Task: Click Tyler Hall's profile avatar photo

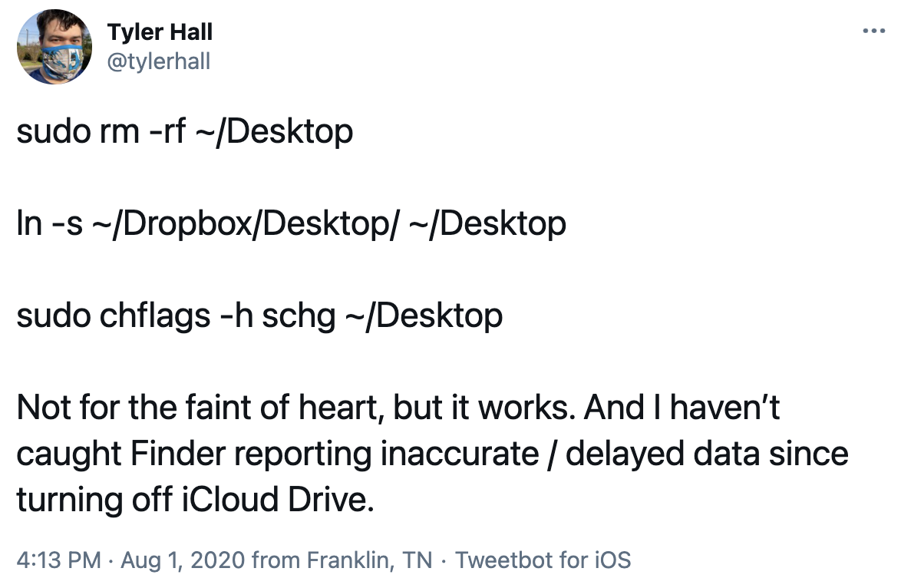Action: [54, 47]
